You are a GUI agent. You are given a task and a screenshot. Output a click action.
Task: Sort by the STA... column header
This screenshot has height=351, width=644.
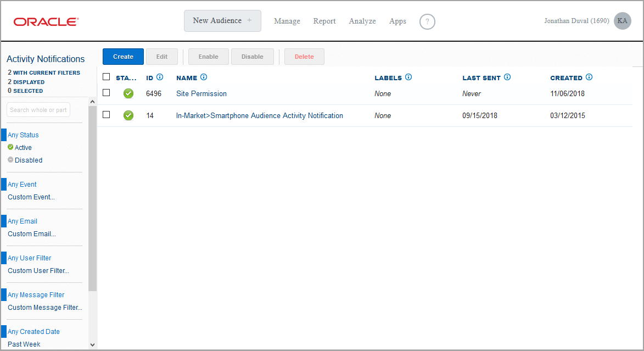click(126, 78)
